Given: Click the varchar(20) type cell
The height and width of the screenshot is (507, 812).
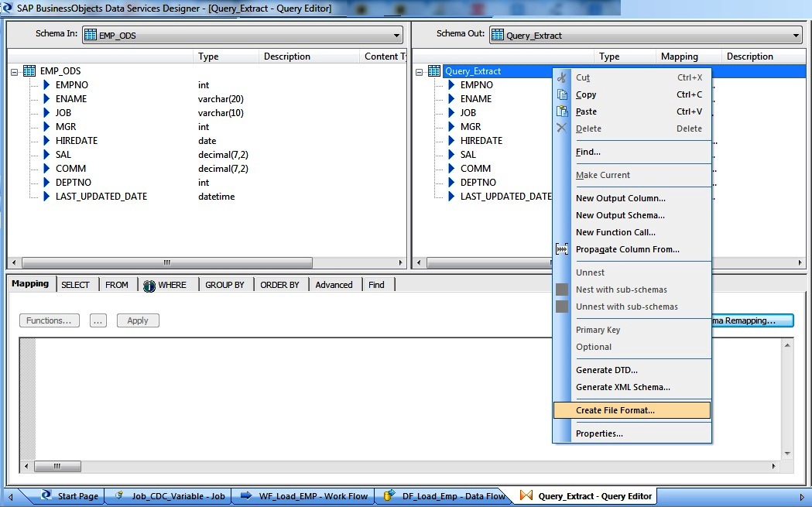Looking at the screenshot, I should (x=221, y=98).
